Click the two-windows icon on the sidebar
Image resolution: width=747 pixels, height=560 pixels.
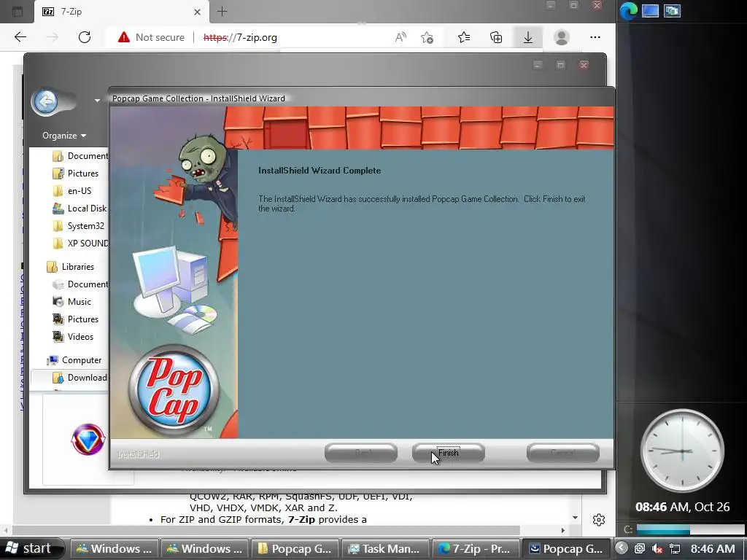tap(672, 11)
